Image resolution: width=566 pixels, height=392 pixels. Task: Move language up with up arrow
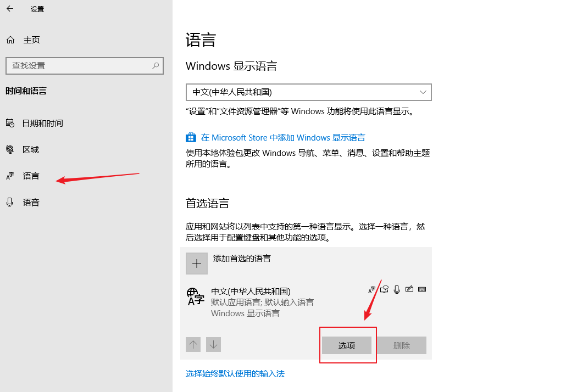pos(193,344)
